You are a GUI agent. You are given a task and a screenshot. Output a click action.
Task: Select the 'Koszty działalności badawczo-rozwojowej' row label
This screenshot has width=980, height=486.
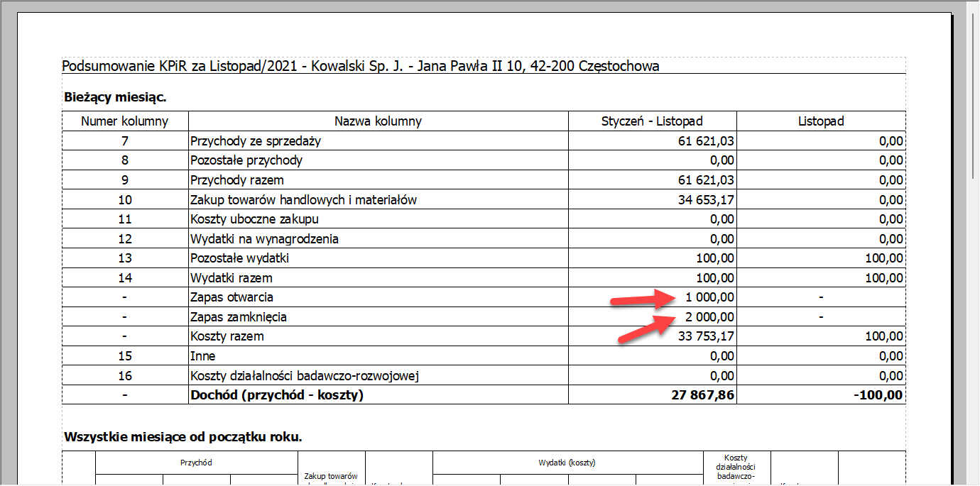point(309,375)
